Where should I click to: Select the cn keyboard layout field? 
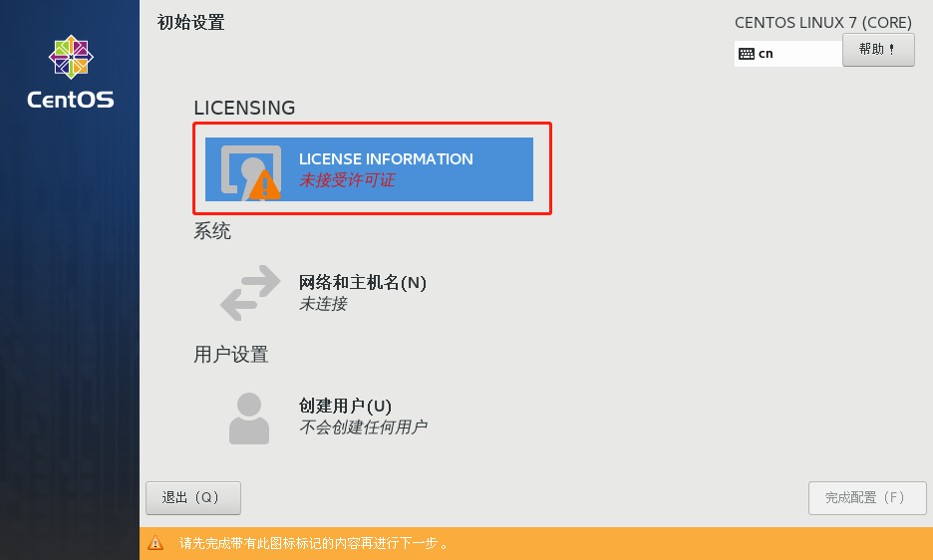tap(788, 54)
